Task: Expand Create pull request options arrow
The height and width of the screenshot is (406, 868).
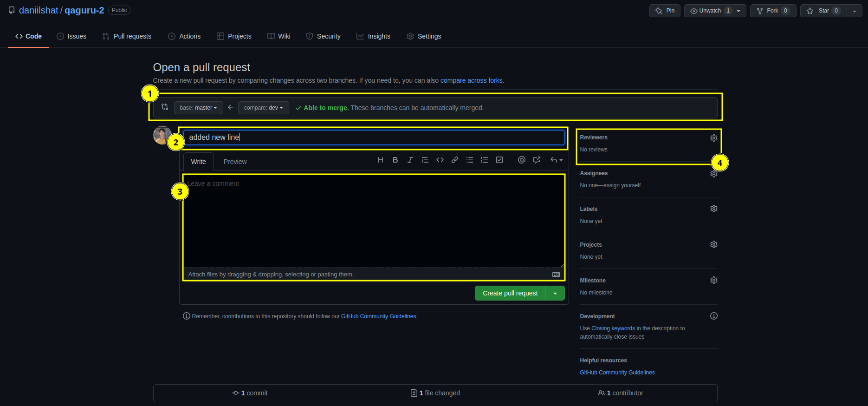Action: [555, 293]
